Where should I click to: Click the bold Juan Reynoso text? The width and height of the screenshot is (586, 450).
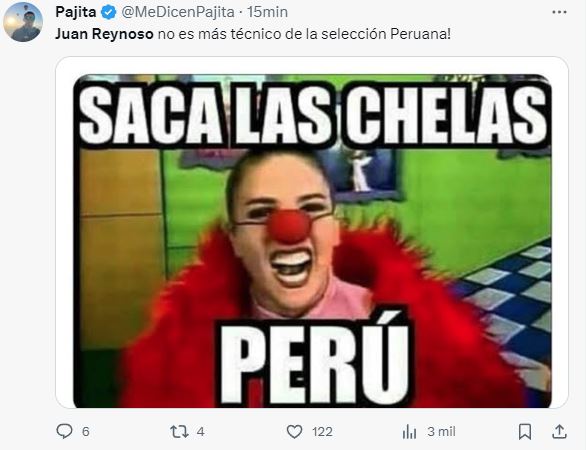pyautogui.click(x=104, y=34)
